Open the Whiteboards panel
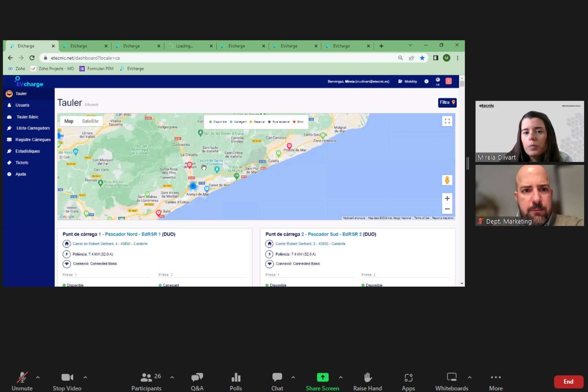This screenshot has height=392, width=588. [451, 378]
